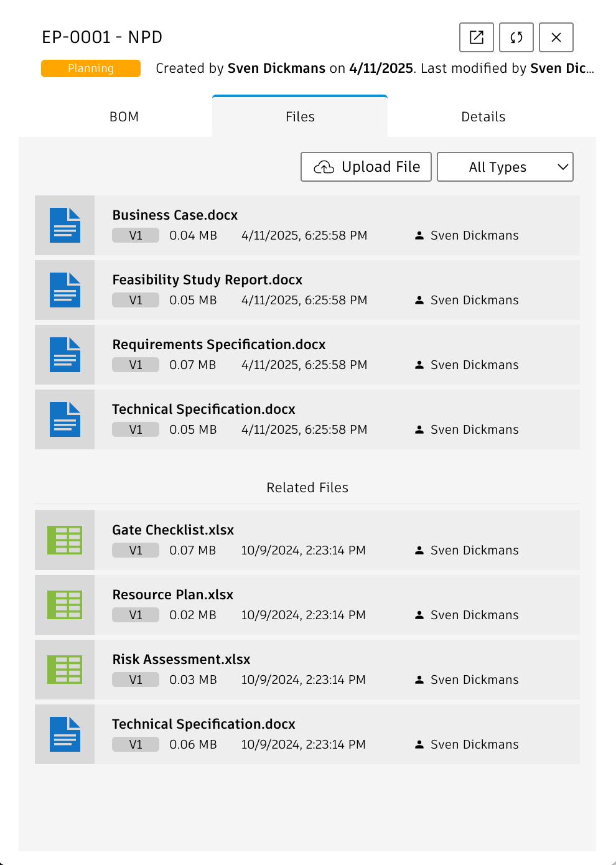616x865 pixels.
Task: Click V1 version badge of Business Case.docx
Action: pyautogui.click(x=136, y=236)
